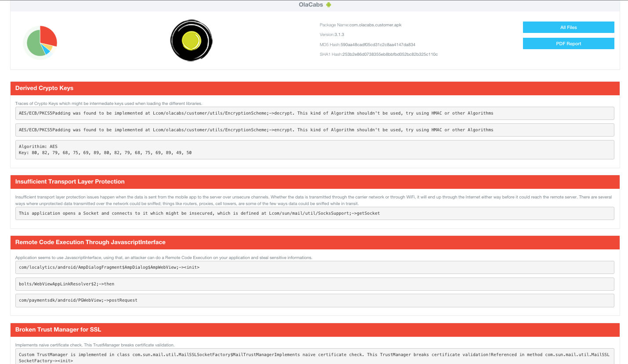Viewport: 628px width, 364px height.
Task: Click the crypto keys description sentence
Action: [x=109, y=104]
